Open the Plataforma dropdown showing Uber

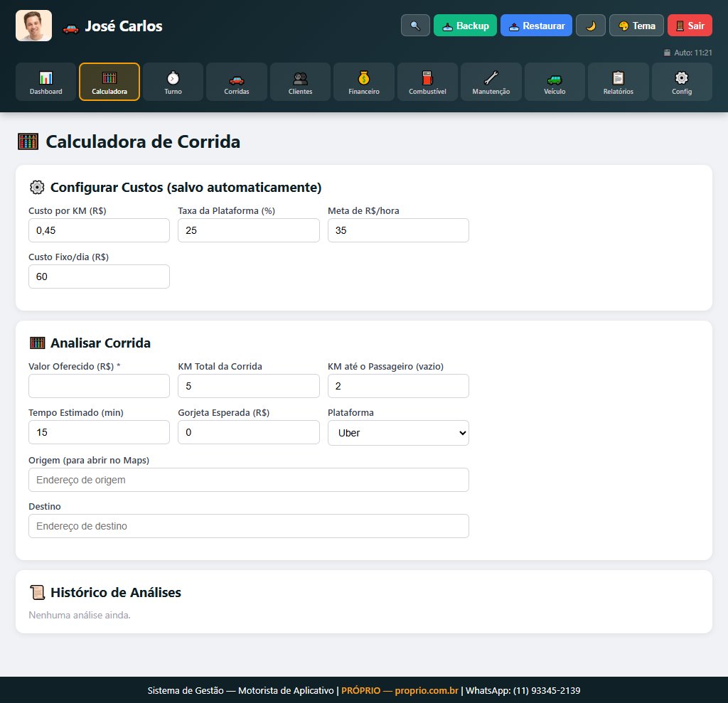(x=398, y=433)
